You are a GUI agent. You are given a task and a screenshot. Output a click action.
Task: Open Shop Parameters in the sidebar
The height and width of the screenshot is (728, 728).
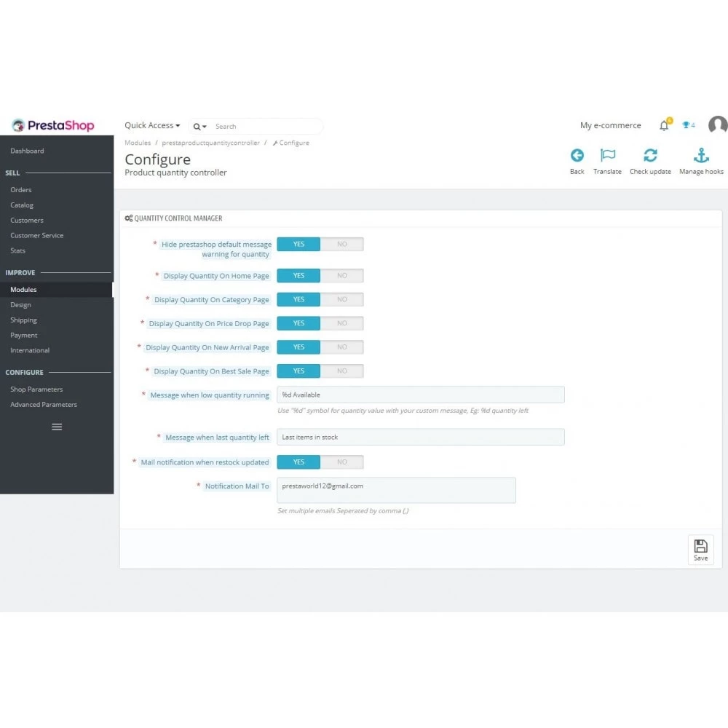pyautogui.click(x=36, y=389)
